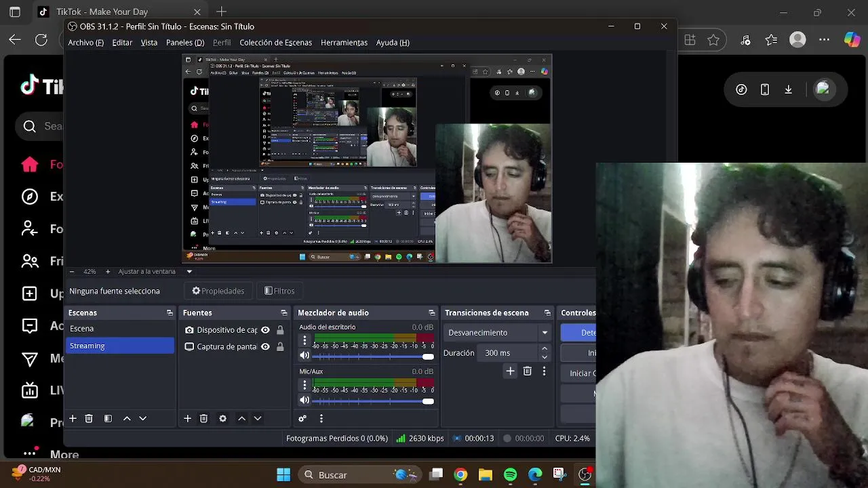
Task: Open source properties gear in Fuentes toolbar
Action: [222, 419]
